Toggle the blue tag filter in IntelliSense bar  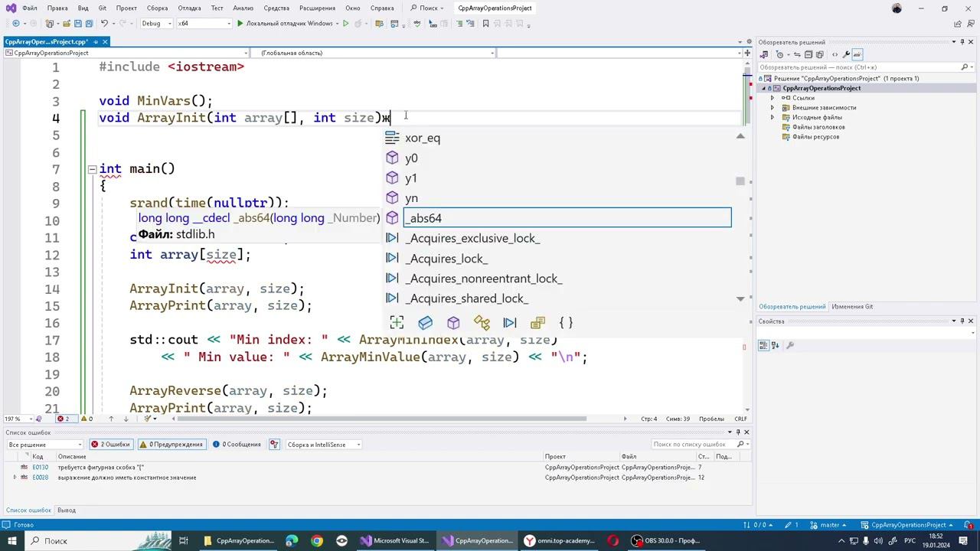[x=425, y=323]
